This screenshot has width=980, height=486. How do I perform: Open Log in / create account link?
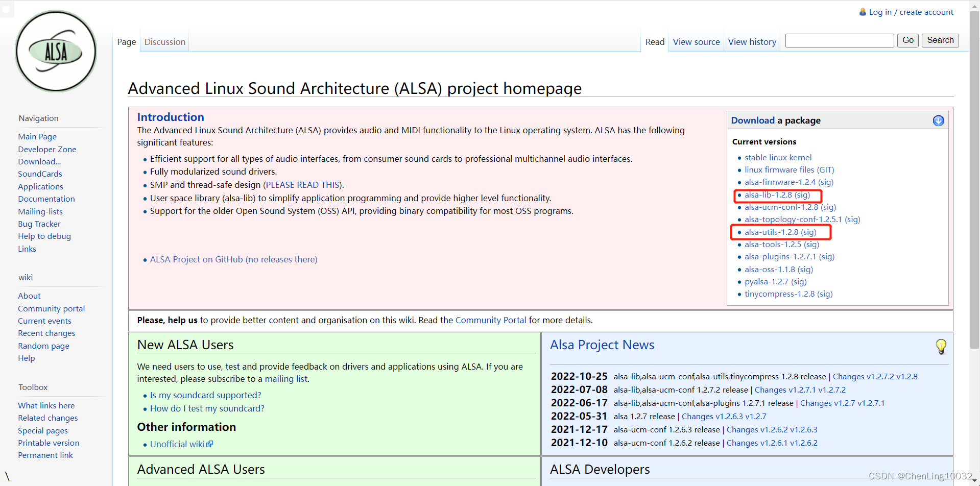click(x=911, y=12)
